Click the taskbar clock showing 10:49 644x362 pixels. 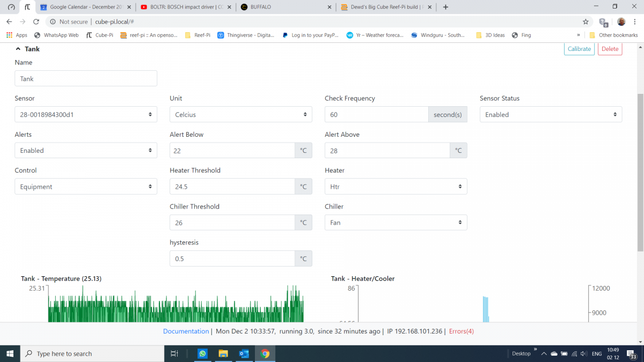tap(613, 354)
